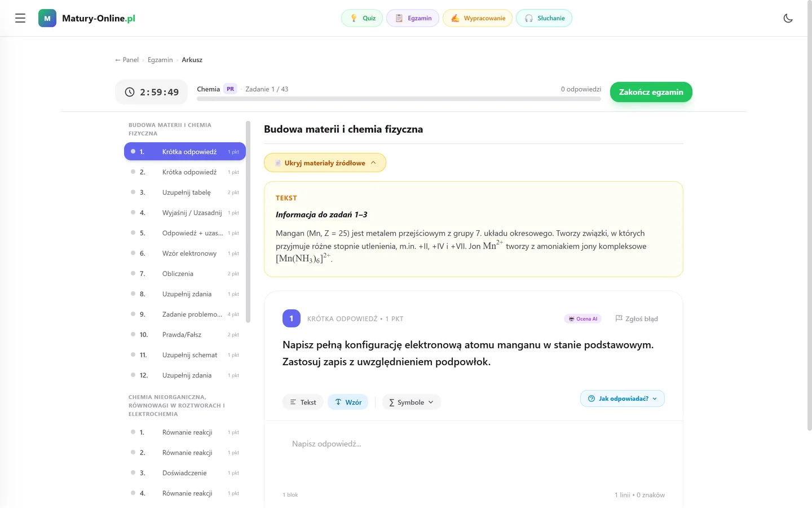
Task: Report an error via Zgłoś błąd
Action: (637, 319)
